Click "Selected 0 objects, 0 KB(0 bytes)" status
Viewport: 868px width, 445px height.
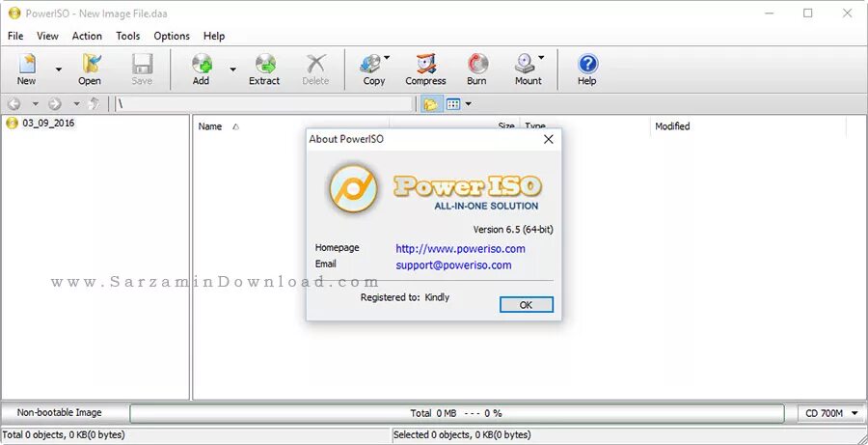coord(462,435)
